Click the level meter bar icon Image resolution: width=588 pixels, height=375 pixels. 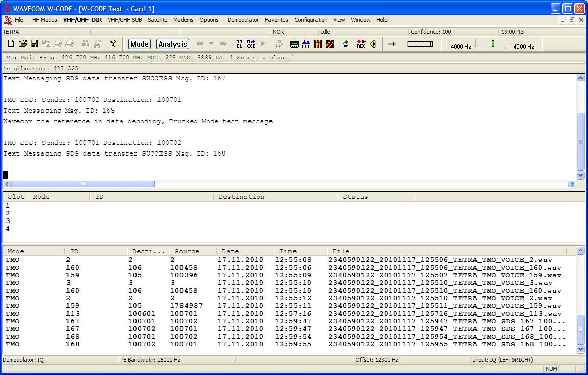click(420, 44)
